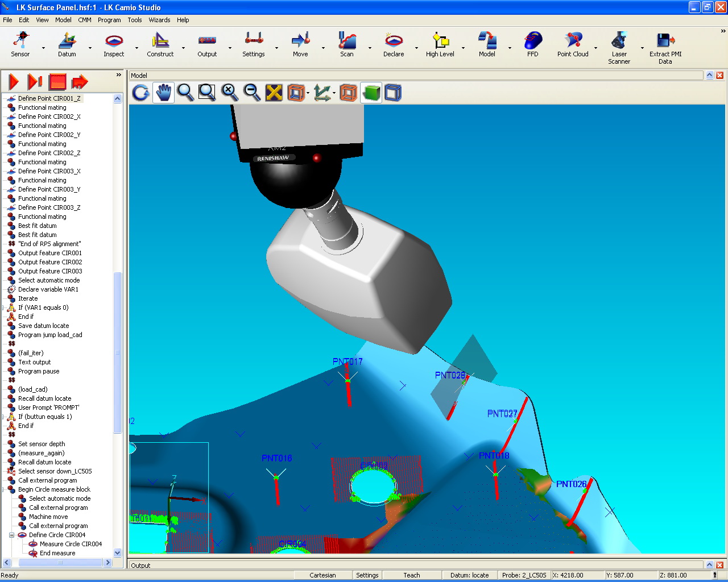
Task: Collapse the Define Circle CIR004 tree node
Action: pos(11,535)
